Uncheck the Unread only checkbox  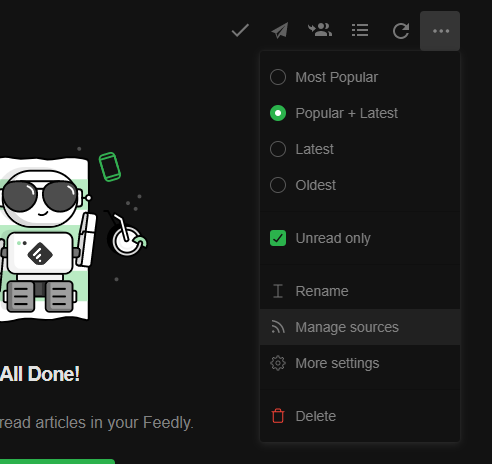[278, 238]
